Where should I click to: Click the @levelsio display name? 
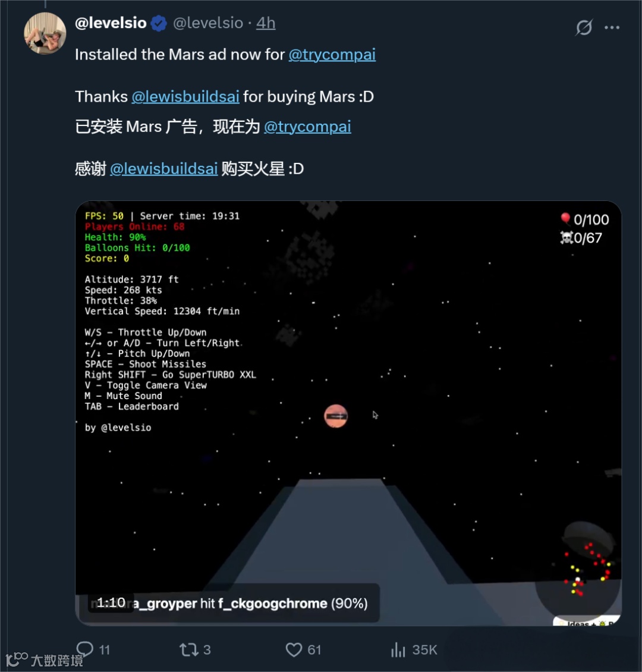pyautogui.click(x=111, y=23)
